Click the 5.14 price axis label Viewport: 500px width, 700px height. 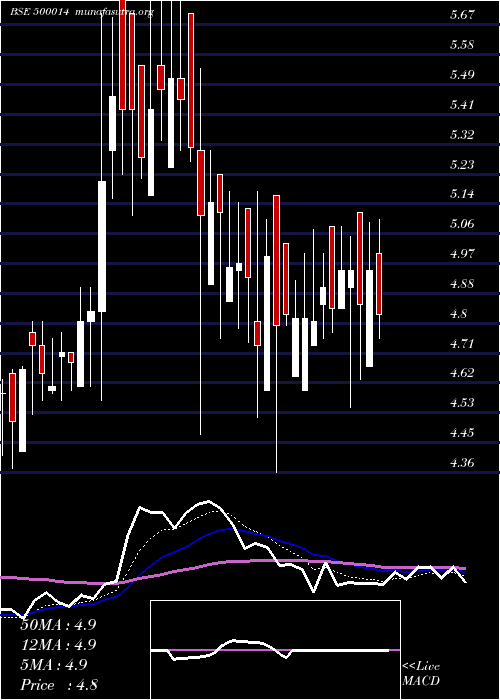462,194
